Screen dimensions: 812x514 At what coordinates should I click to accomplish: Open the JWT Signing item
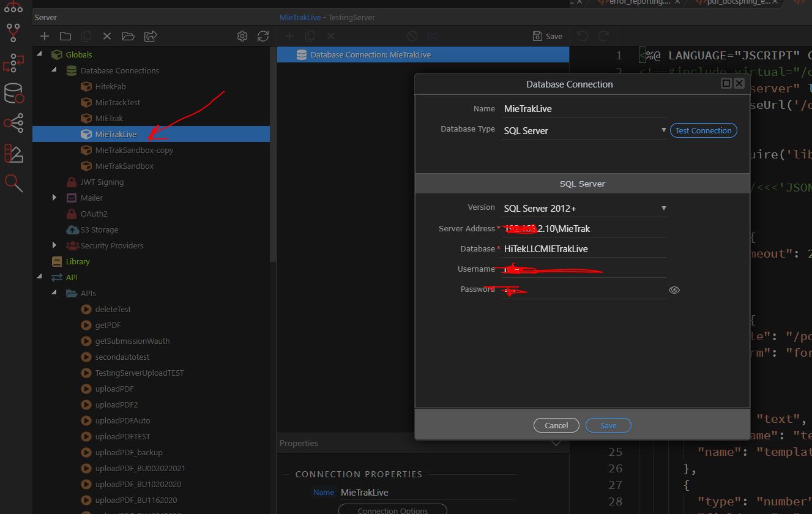[x=102, y=182]
